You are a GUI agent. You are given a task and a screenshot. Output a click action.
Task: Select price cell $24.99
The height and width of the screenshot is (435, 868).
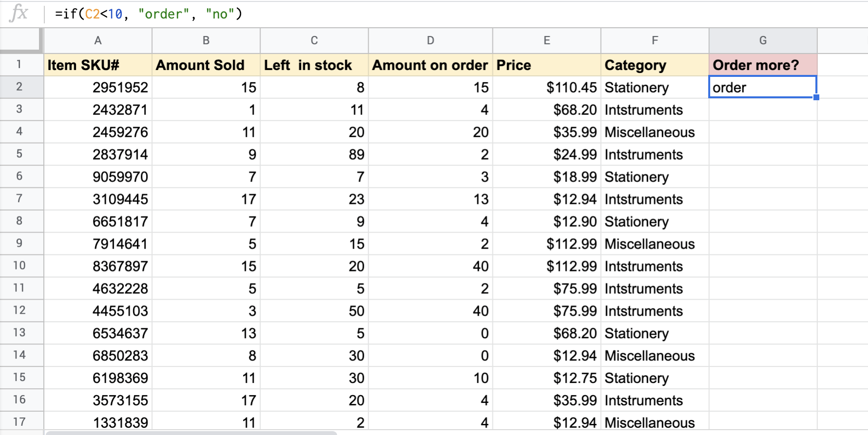pos(547,154)
